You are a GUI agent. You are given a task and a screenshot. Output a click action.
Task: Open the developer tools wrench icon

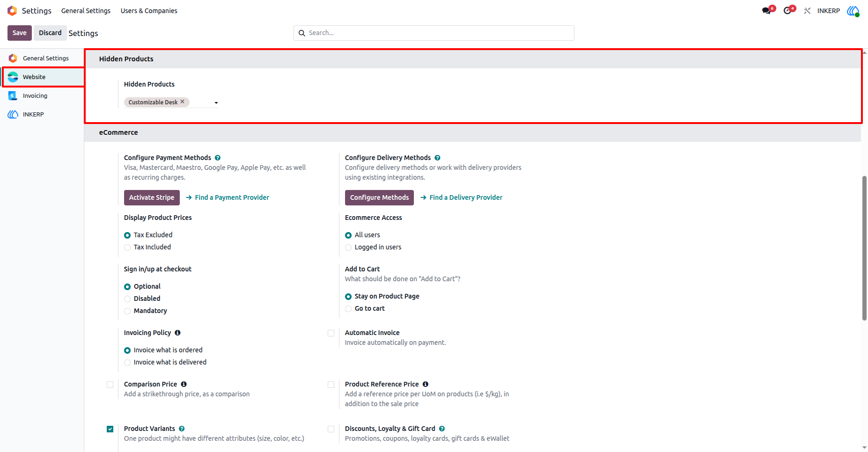pos(807,11)
